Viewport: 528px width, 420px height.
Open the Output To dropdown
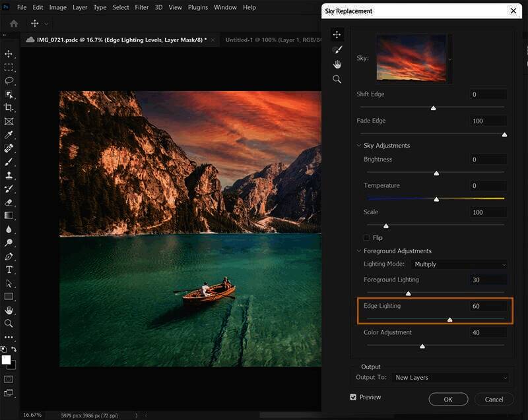click(x=449, y=378)
